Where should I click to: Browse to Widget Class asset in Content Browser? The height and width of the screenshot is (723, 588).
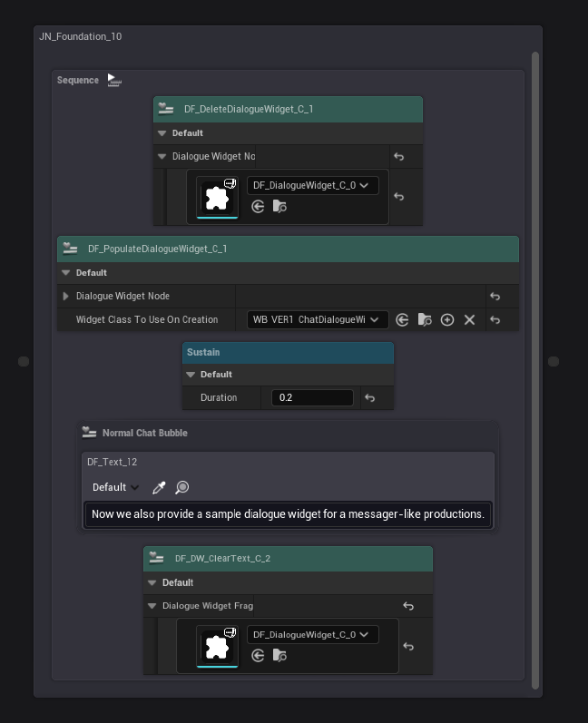pyautogui.click(x=425, y=320)
